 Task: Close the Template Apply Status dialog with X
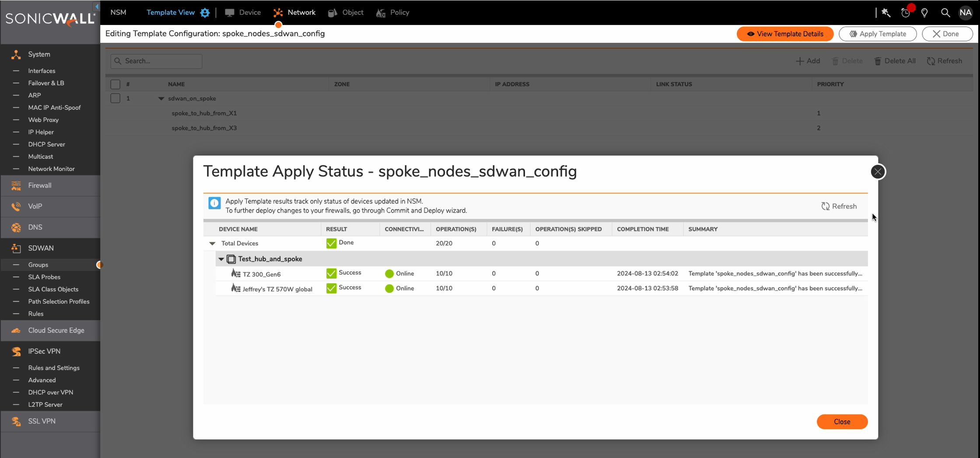[x=877, y=171]
